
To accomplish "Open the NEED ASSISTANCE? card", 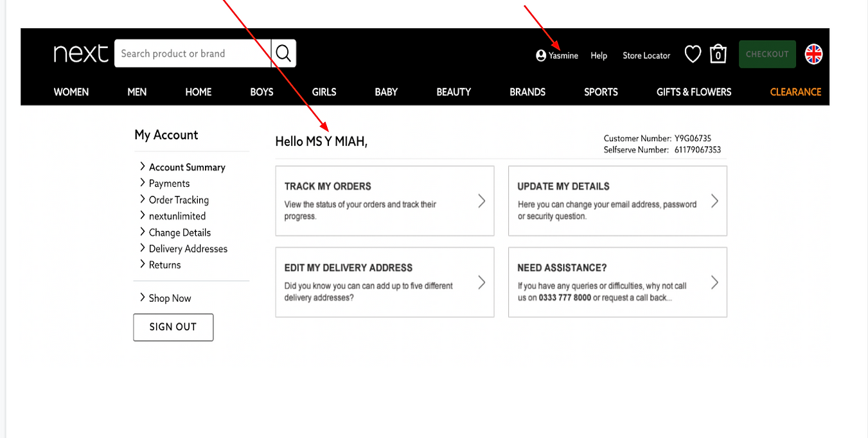I will point(617,282).
